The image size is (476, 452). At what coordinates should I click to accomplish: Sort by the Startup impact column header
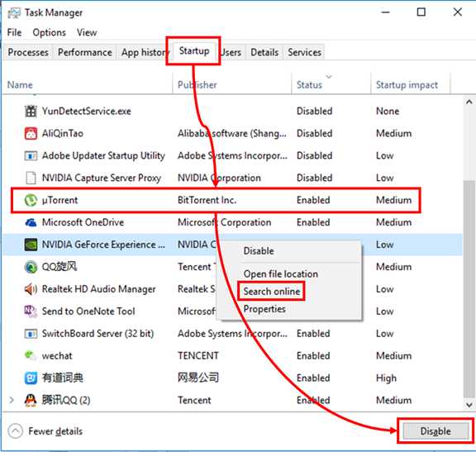tap(407, 84)
